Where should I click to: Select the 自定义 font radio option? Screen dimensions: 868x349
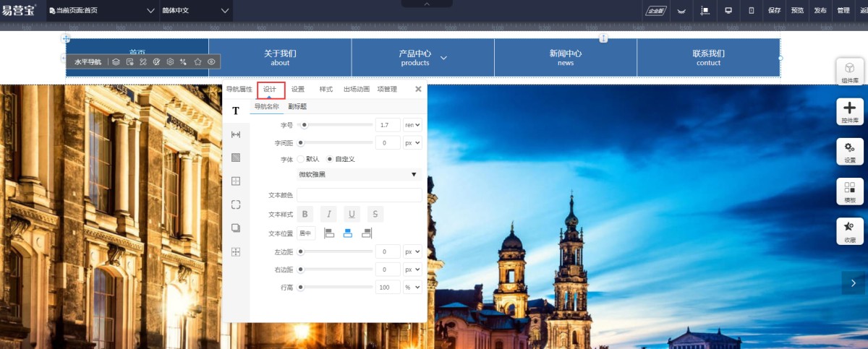tap(330, 159)
